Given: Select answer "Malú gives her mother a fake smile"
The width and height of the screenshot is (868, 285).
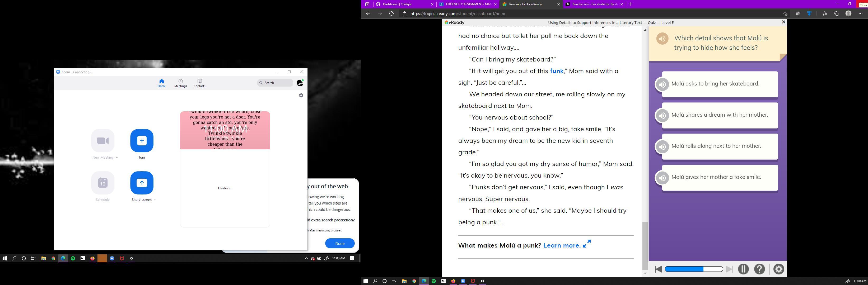Looking at the screenshot, I should click(720, 177).
